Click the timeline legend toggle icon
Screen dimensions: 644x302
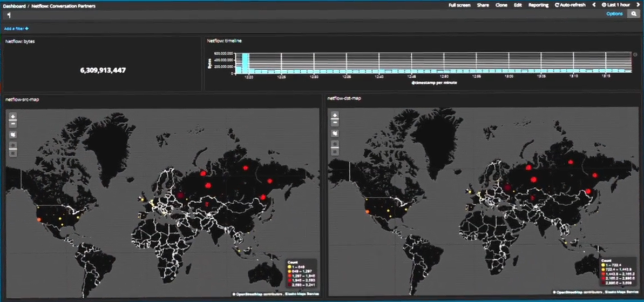click(x=635, y=54)
